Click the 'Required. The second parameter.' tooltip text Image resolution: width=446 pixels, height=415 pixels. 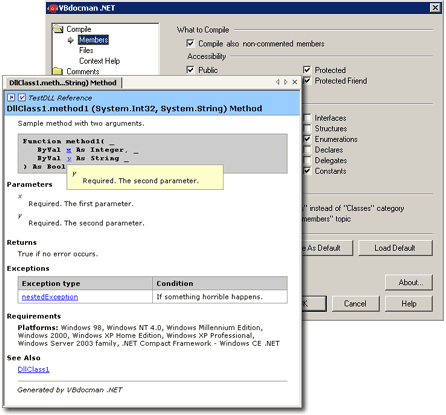click(x=141, y=181)
